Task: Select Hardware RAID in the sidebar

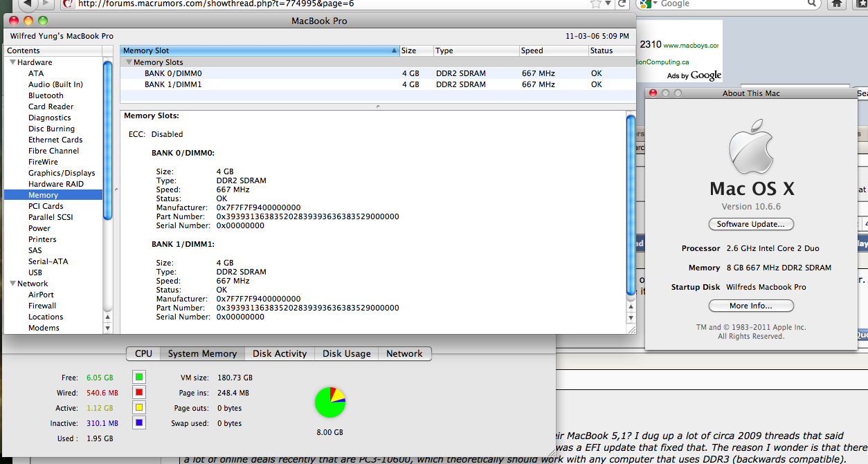Action: [x=55, y=184]
